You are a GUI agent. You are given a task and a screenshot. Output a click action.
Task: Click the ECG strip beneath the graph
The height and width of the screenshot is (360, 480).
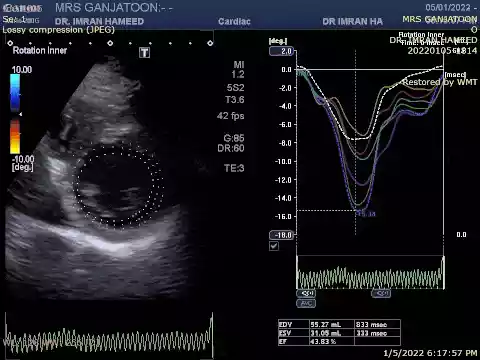click(x=370, y=273)
